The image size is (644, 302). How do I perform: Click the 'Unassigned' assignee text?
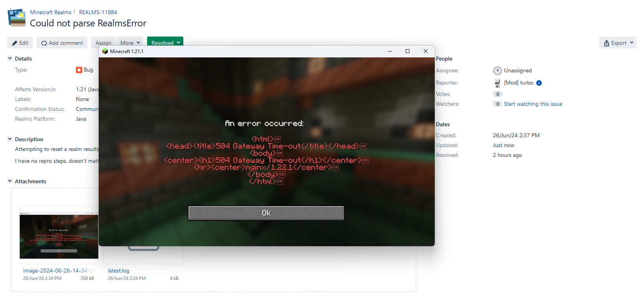[x=518, y=71]
